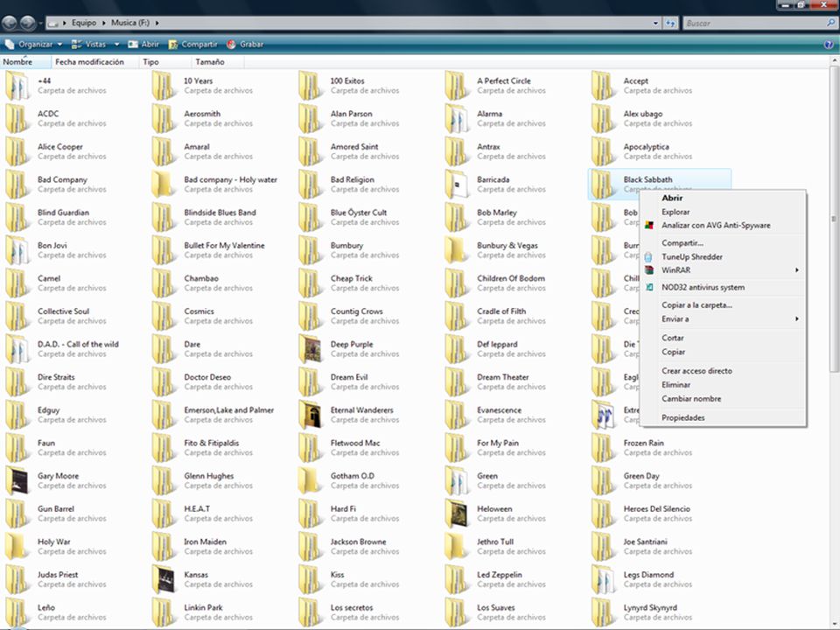Click the Forward navigation arrow

point(28,23)
